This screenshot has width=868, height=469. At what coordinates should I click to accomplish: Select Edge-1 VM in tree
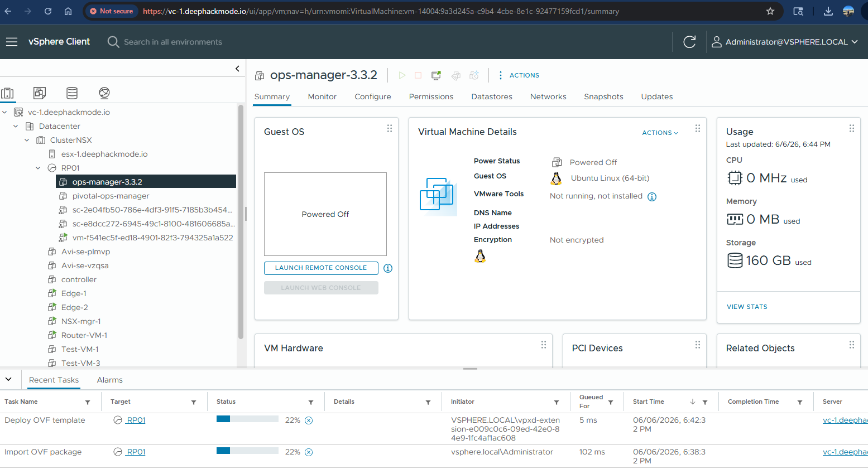coord(74,293)
